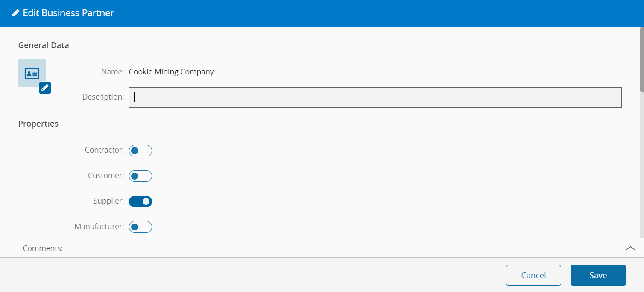Enable the Contractor toggle

click(x=141, y=150)
